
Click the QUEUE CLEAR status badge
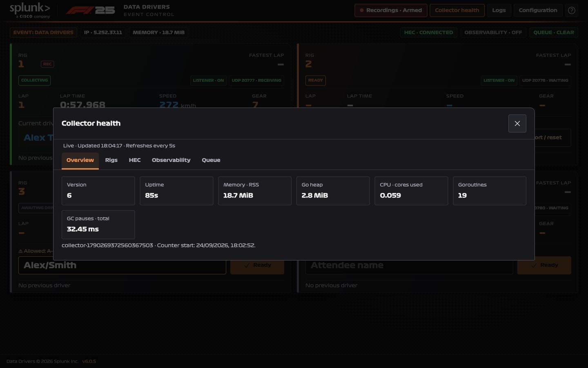554,32
